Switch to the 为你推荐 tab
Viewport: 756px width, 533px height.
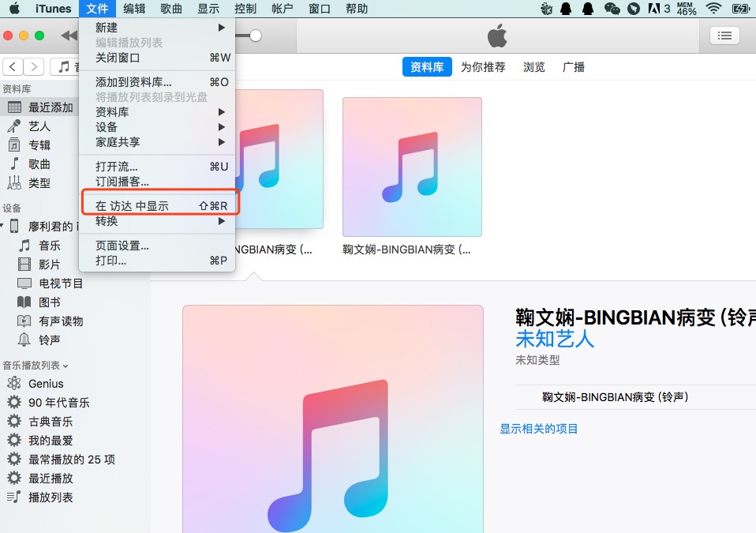483,66
